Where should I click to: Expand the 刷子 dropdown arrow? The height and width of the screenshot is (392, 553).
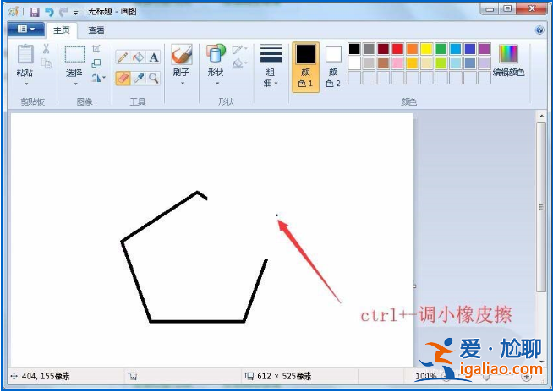183,84
